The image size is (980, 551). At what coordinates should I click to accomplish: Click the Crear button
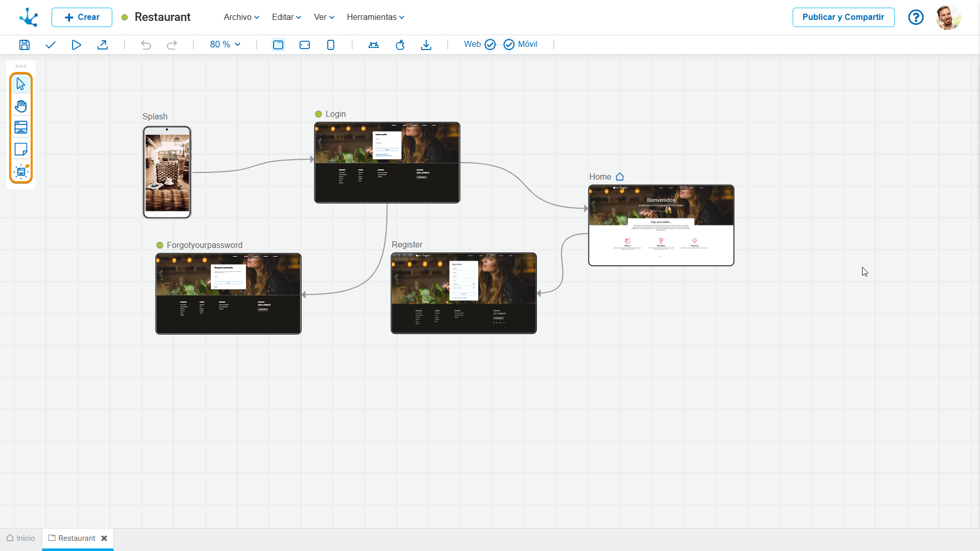(x=82, y=17)
